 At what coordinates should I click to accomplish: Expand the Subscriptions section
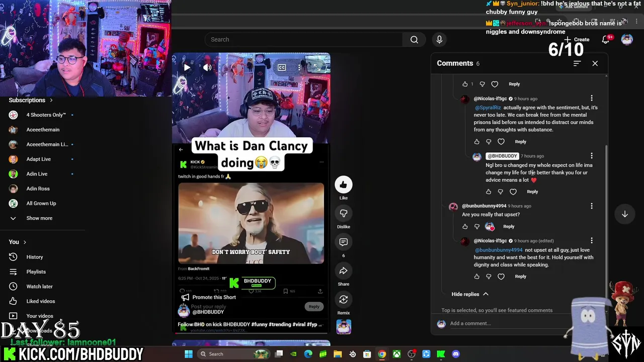(31, 100)
